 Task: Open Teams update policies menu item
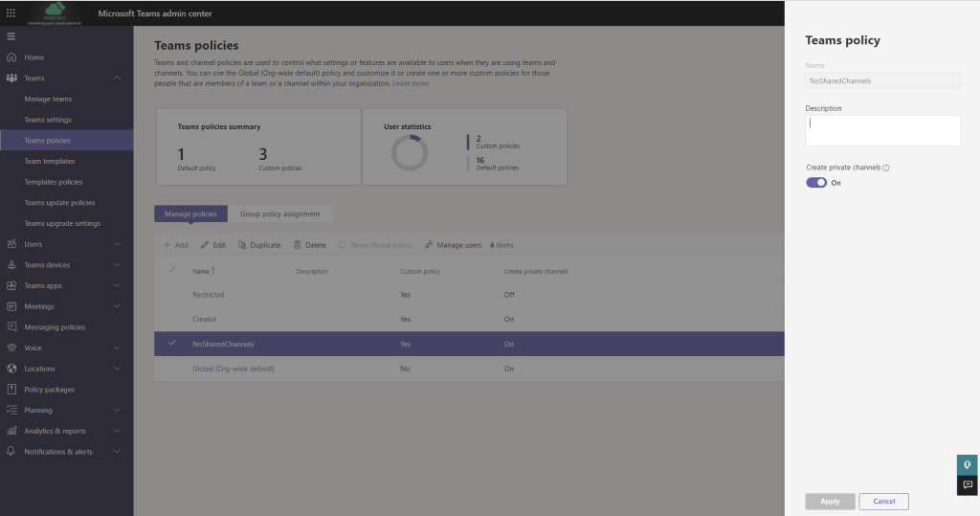pos(59,203)
